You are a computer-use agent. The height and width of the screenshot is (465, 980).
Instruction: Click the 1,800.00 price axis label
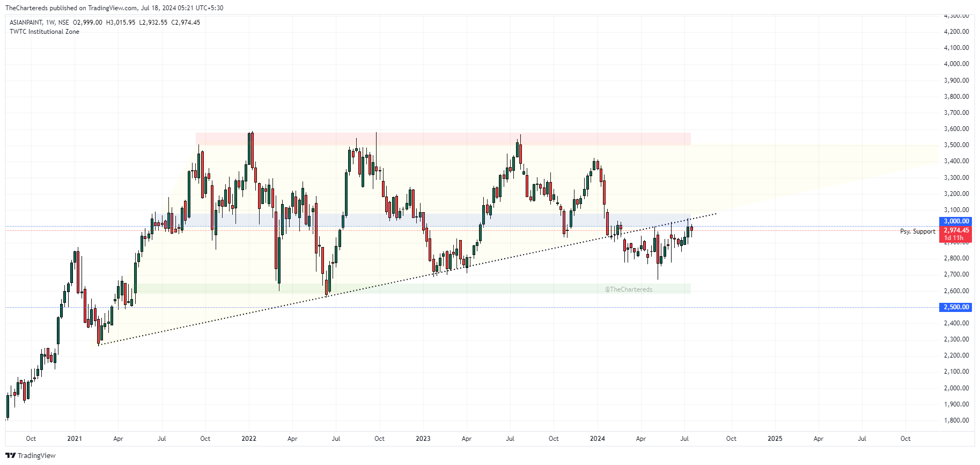coord(956,420)
